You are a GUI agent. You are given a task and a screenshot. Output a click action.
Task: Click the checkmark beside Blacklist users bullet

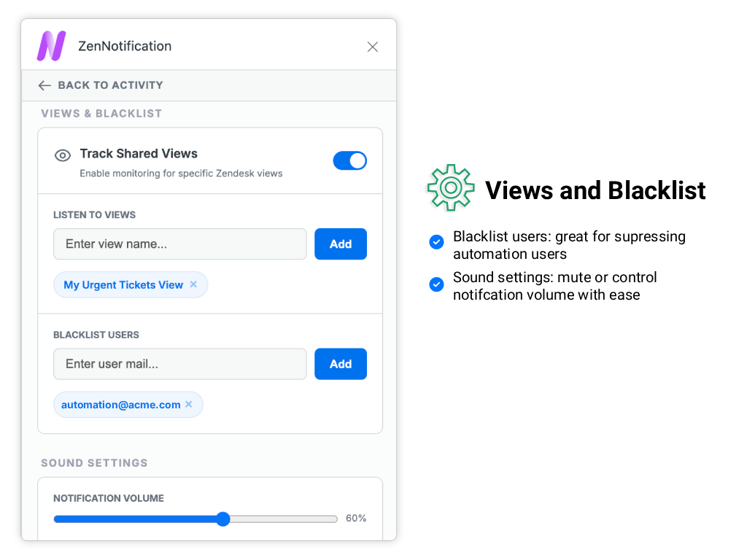coord(436,243)
